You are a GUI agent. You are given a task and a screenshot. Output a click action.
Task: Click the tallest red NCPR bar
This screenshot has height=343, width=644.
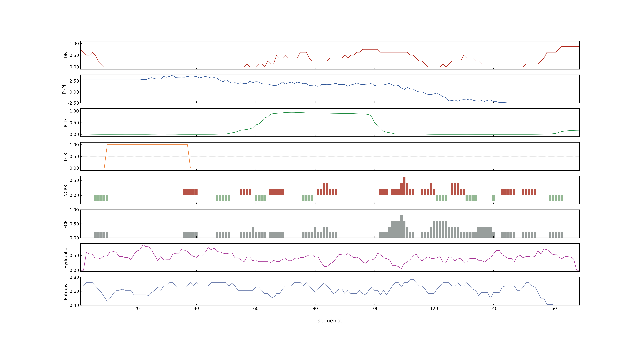pyautogui.click(x=404, y=186)
